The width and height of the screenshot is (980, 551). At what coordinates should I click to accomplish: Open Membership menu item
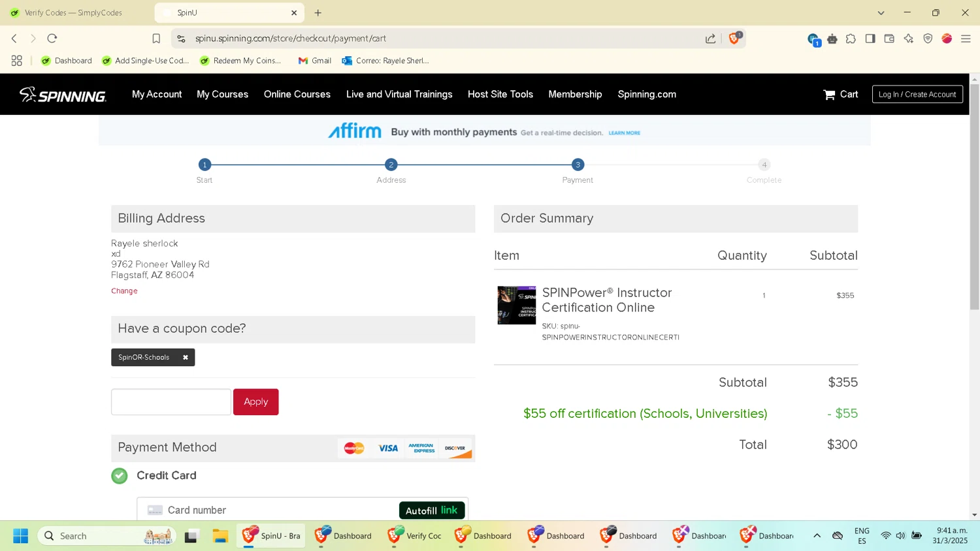pyautogui.click(x=576, y=94)
